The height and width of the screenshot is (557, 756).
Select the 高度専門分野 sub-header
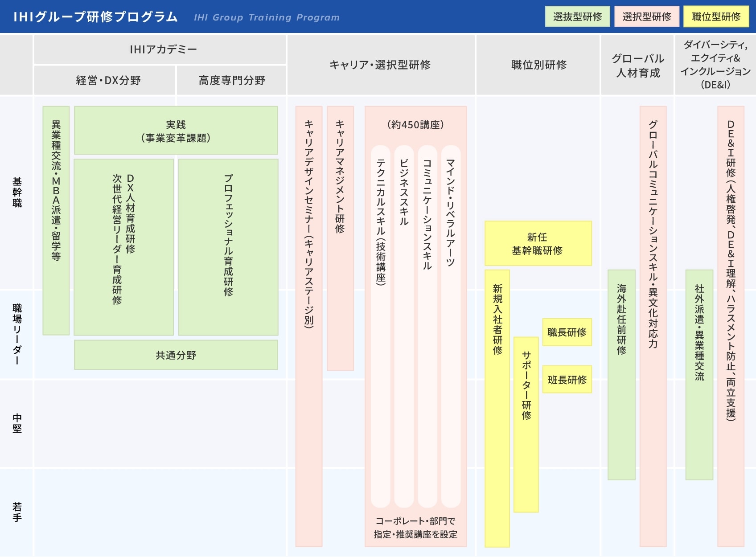point(231,80)
